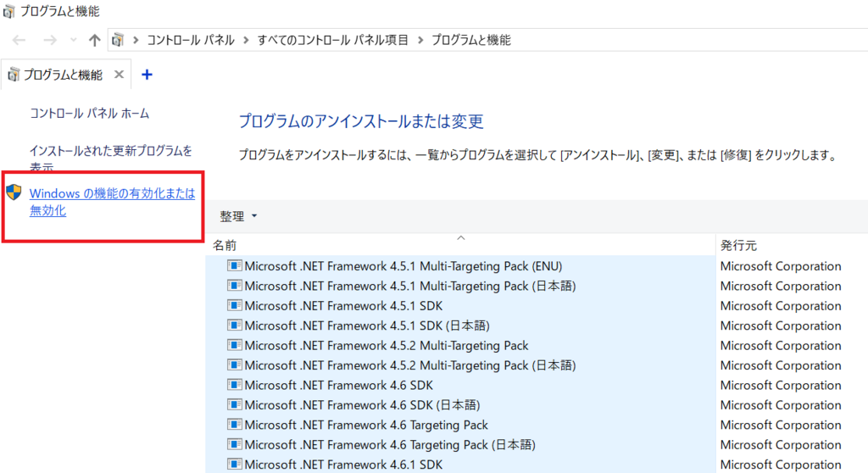Select すべてのコントロール パネル項目 breadcrumb
Viewport: 868px width, 473px height.
[x=332, y=40]
